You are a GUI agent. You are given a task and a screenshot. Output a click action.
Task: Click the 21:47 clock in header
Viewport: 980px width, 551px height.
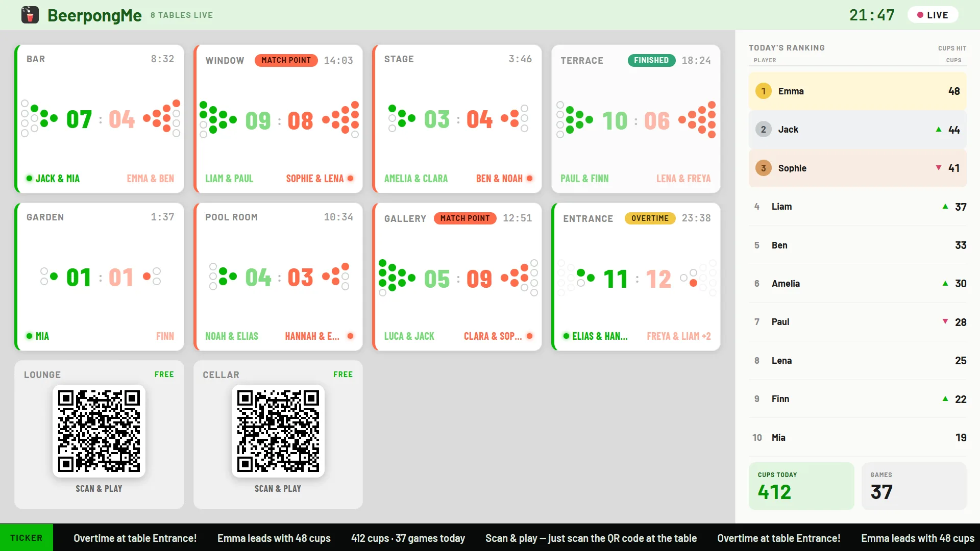click(x=872, y=15)
